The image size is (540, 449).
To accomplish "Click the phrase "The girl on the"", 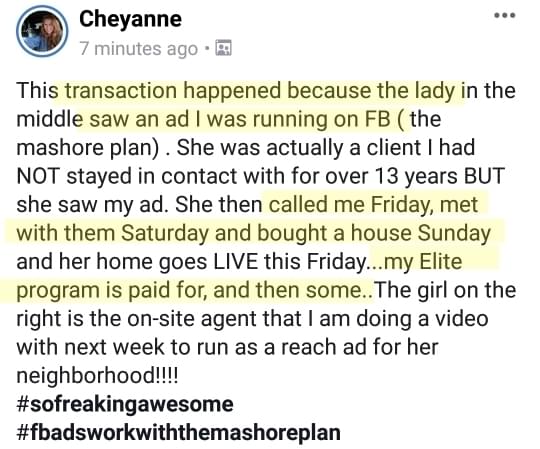I will point(445,290).
